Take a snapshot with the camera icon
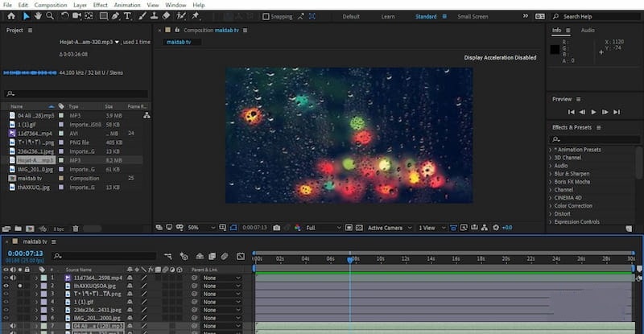 [x=276, y=228]
